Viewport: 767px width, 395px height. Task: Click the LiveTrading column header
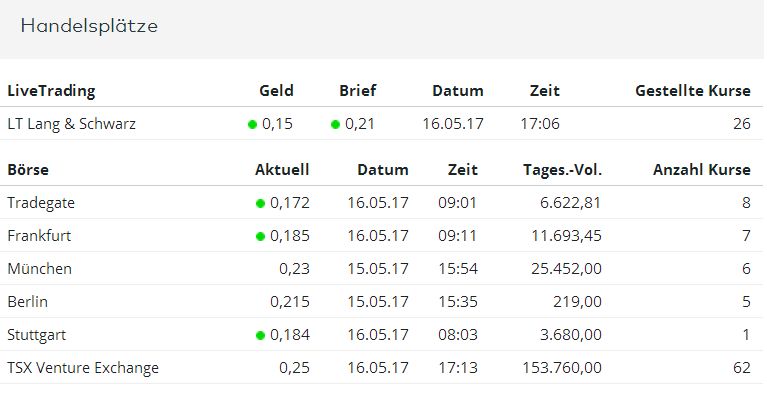(x=51, y=91)
